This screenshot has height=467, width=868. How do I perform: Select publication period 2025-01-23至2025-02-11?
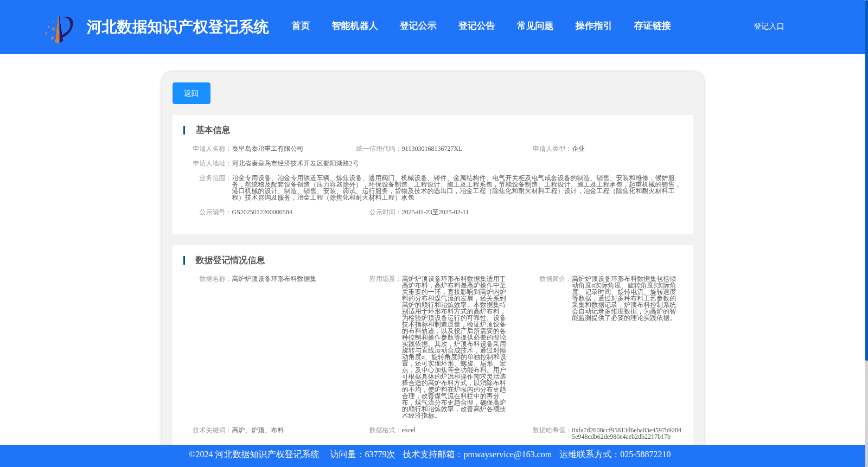pos(435,212)
